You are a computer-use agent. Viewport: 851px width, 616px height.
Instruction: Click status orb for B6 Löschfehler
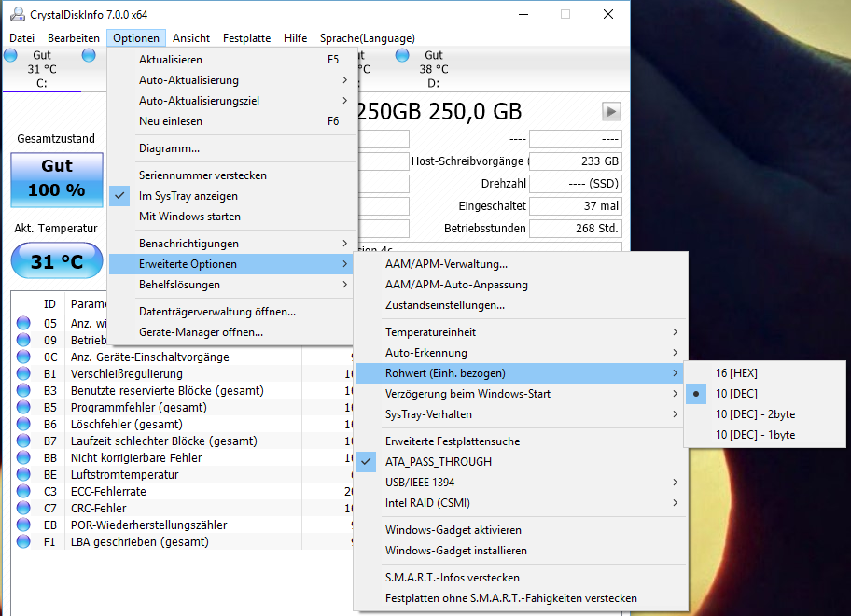coord(23,424)
